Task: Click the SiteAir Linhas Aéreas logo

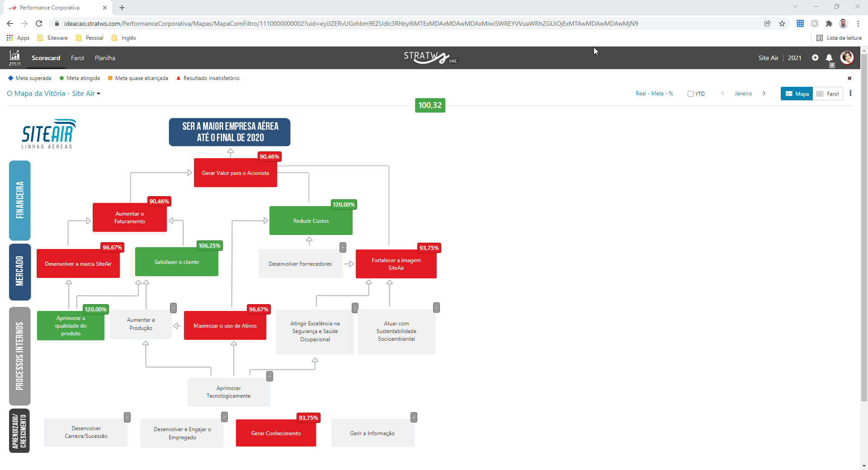Action: 48,134
